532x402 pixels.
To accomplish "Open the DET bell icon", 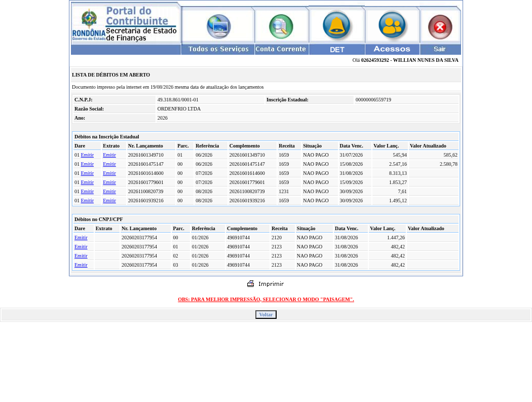I will point(336,25).
